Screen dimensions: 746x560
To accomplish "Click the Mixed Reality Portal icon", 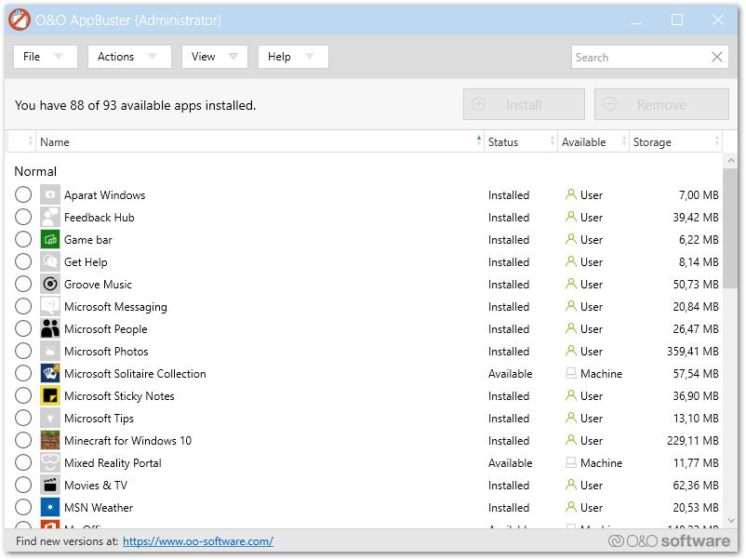I will coord(50,463).
